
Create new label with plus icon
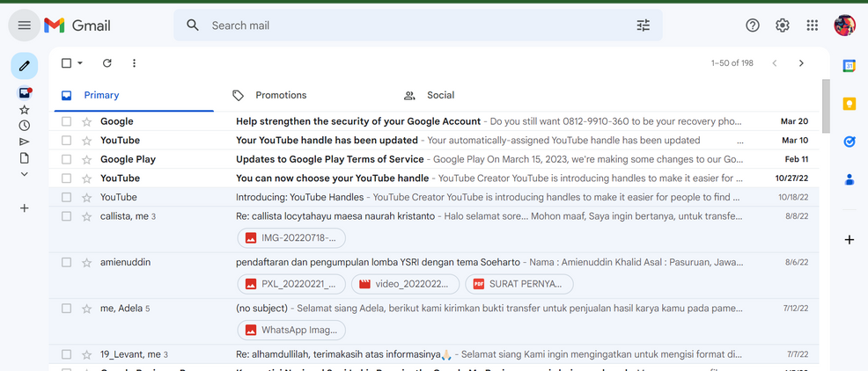(25, 208)
